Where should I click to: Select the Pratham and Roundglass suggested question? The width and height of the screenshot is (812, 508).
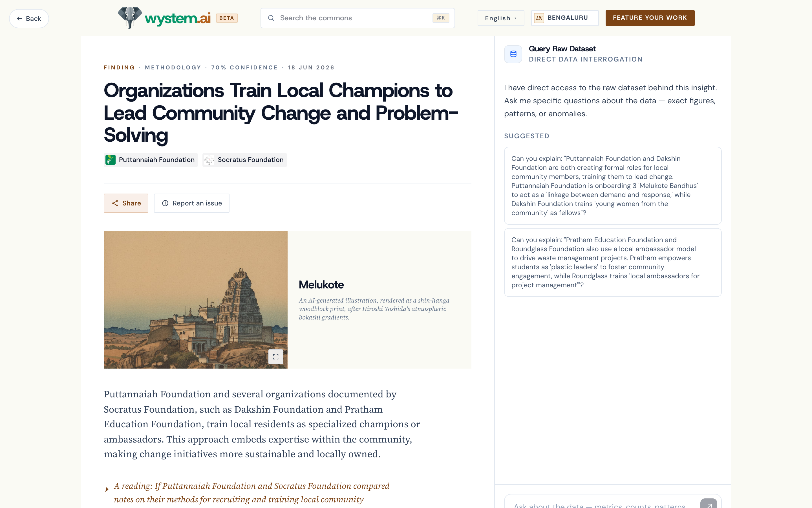(x=612, y=262)
